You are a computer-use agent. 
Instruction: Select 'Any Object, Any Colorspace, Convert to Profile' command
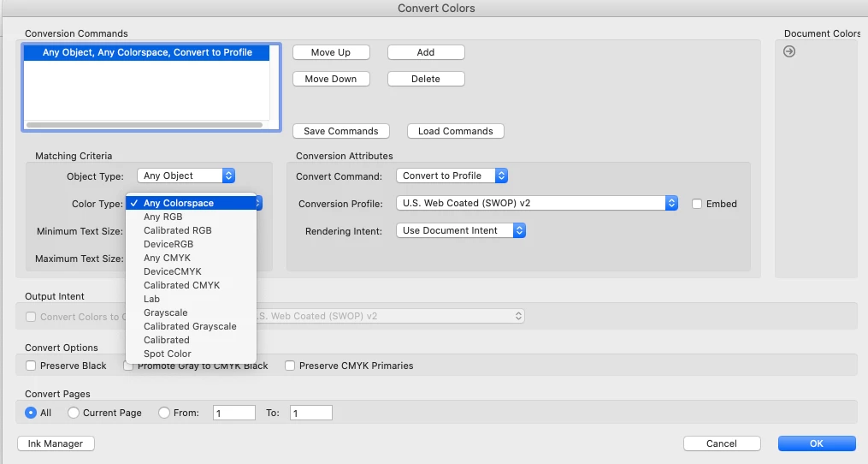147,52
